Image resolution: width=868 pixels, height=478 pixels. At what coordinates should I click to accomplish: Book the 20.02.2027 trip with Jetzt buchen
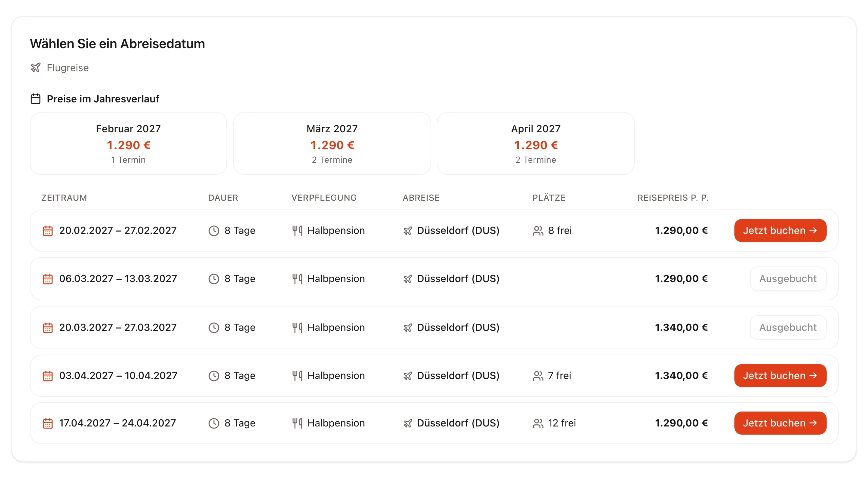(x=780, y=231)
